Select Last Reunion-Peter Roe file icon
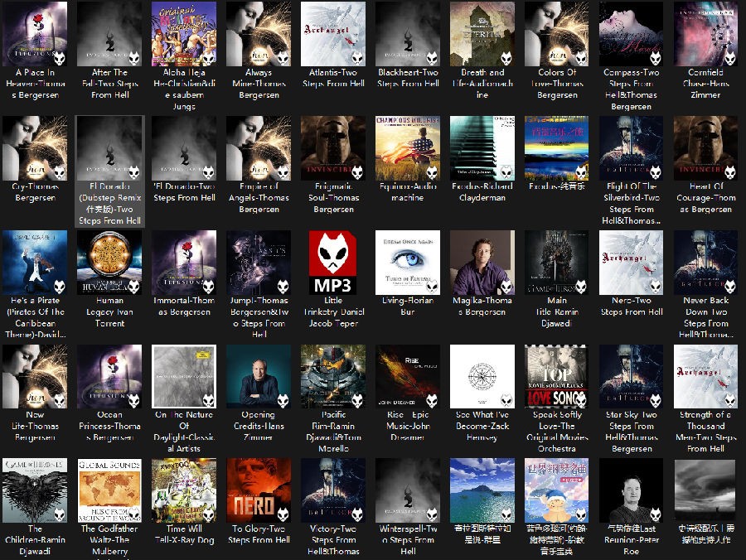 tap(632, 490)
